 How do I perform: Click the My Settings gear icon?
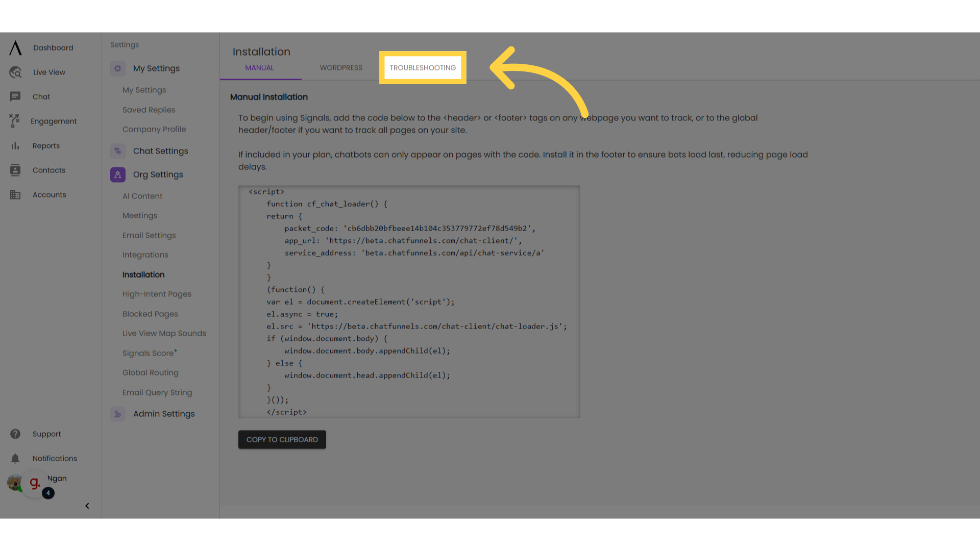tap(118, 68)
